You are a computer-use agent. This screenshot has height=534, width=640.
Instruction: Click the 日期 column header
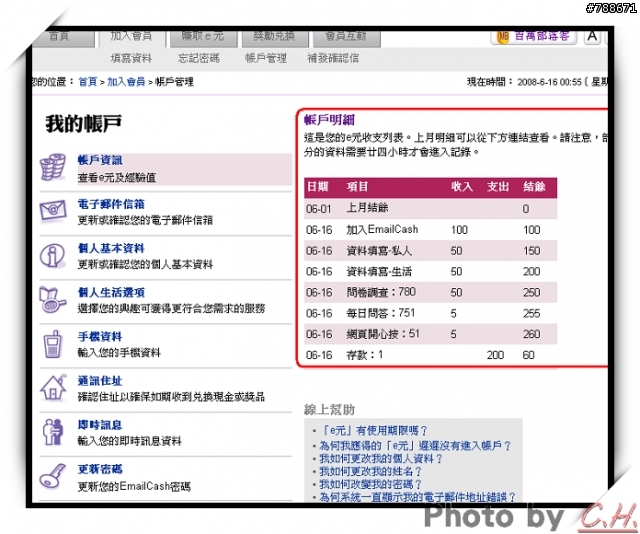pyautogui.click(x=318, y=187)
